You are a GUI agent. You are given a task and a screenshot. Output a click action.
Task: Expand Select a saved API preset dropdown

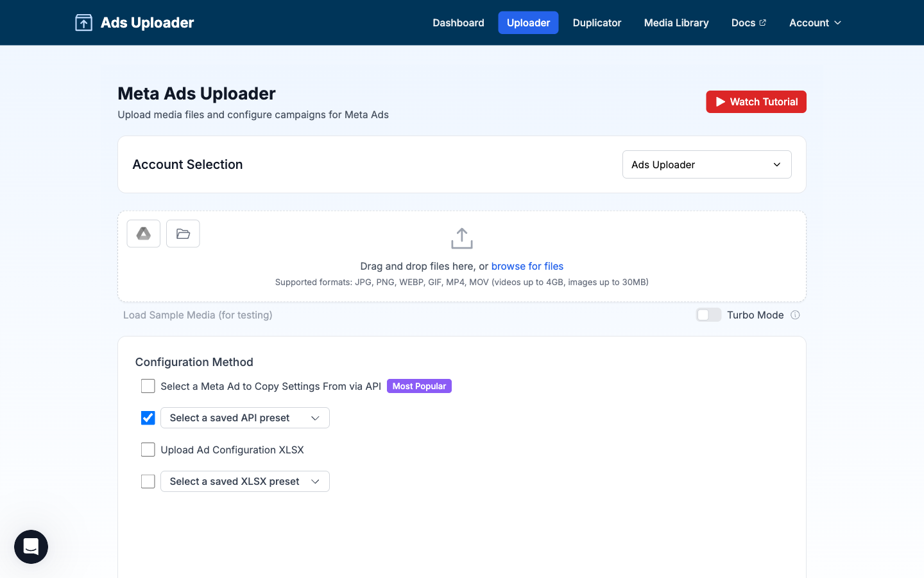(245, 418)
